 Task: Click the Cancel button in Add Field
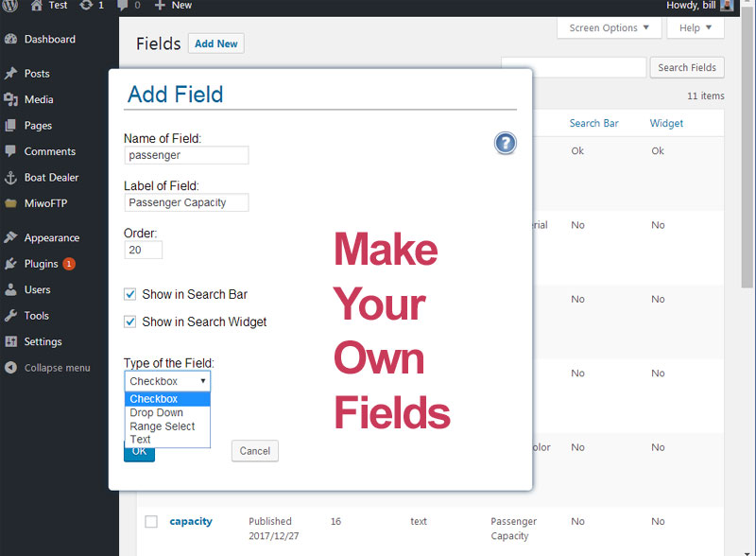tap(254, 451)
